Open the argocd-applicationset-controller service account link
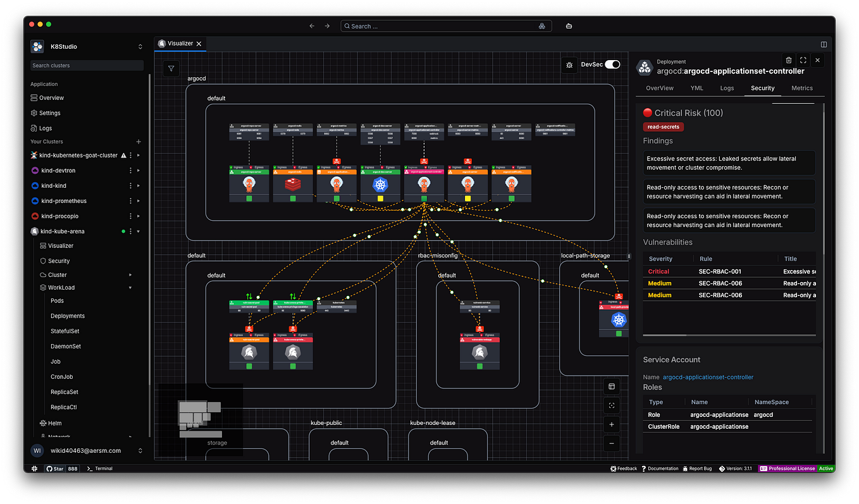The image size is (859, 504). pos(708,377)
